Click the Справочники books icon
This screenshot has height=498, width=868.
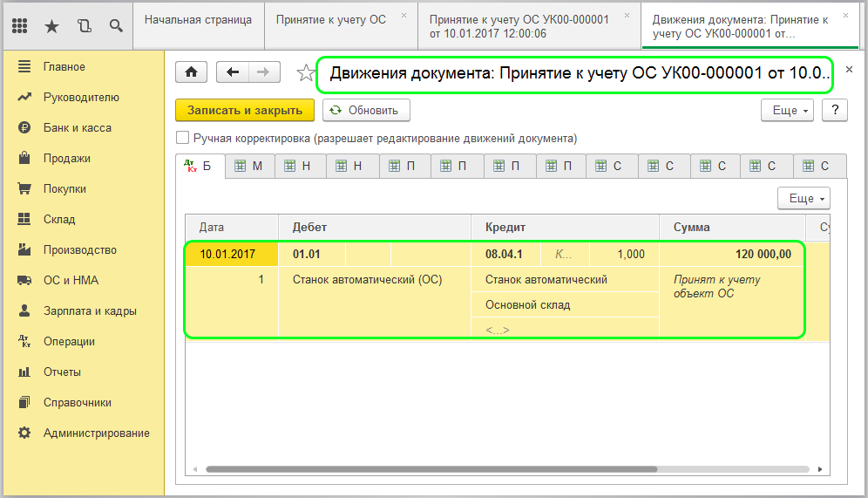click(x=24, y=402)
